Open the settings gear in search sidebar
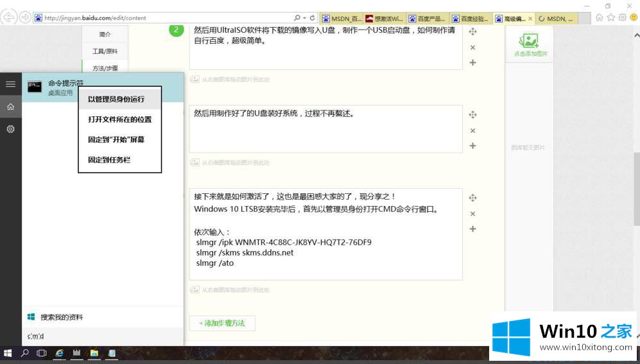Viewport: 640px width, 364px height. [x=10, y=129]
